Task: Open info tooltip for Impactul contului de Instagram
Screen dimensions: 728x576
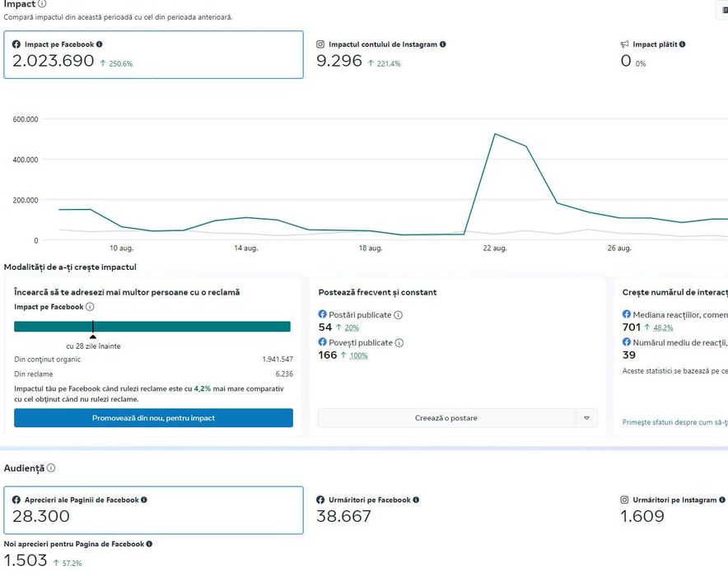Action: 443,44
